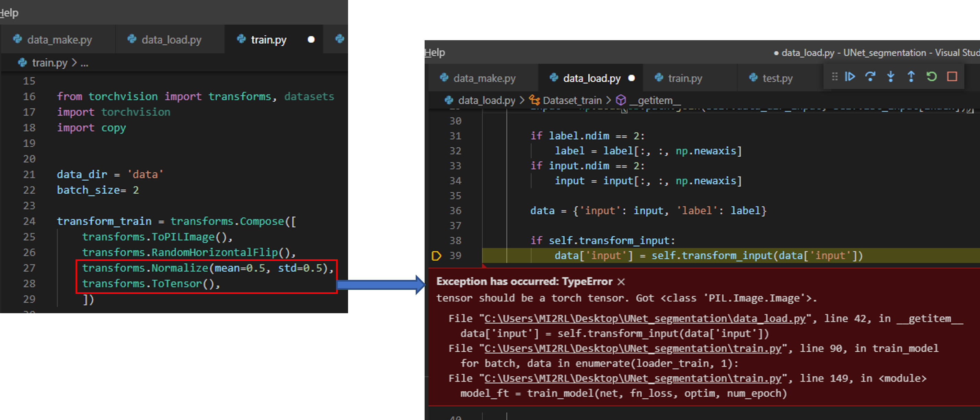The height and width of the screenshot is (420, 980).
Task: Stop debugging with the red square
Action: point(952,77)
